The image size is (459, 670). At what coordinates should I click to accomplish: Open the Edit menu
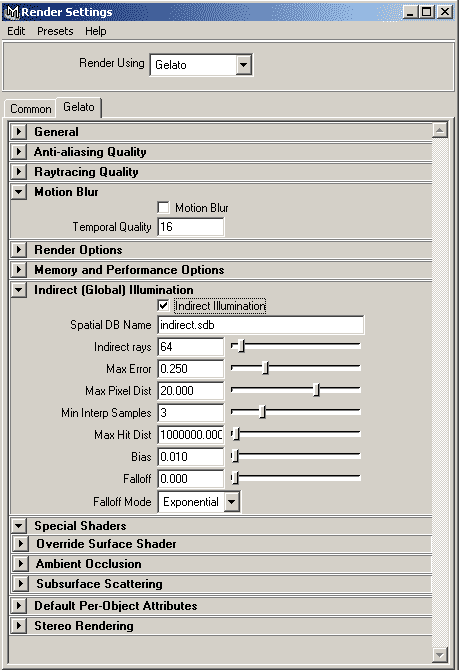(x=16, y=31)
